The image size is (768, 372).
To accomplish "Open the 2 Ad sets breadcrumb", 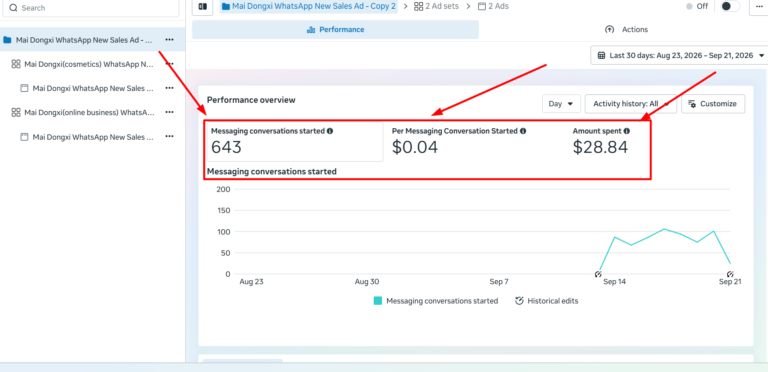I will [436, 6].
